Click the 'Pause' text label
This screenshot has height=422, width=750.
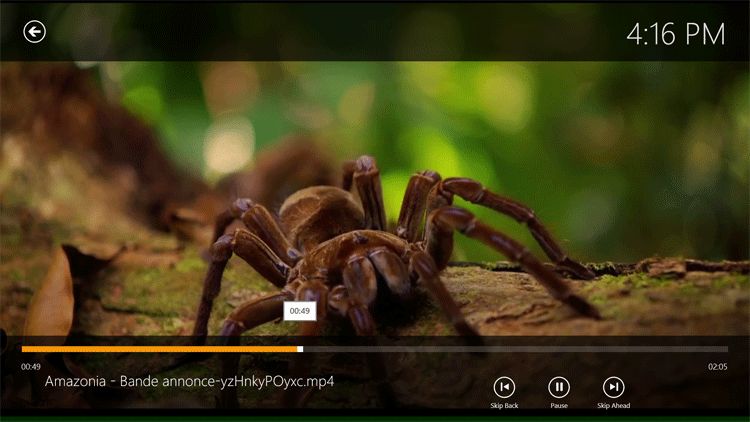(559, 406)
